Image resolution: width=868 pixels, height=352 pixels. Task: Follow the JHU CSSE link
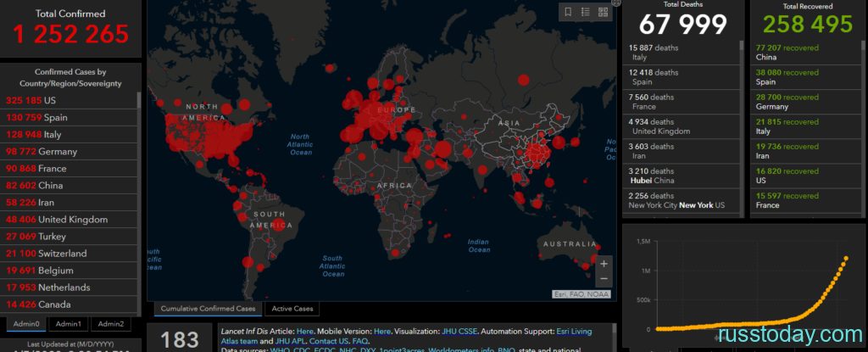pos(459,332)
